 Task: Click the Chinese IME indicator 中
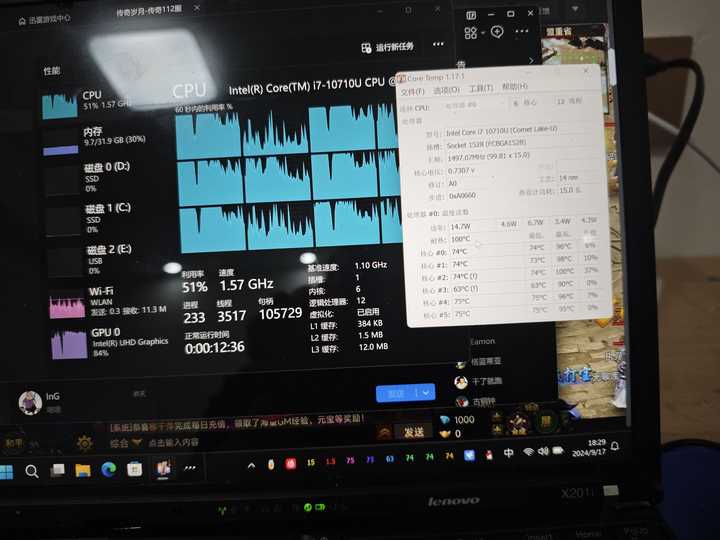[508, 453]
